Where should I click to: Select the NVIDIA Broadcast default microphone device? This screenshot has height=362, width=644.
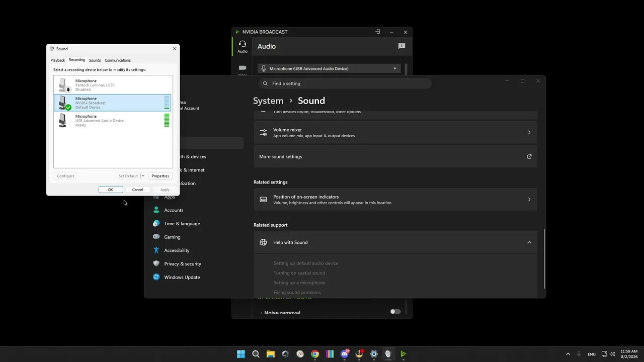[113, 103]
